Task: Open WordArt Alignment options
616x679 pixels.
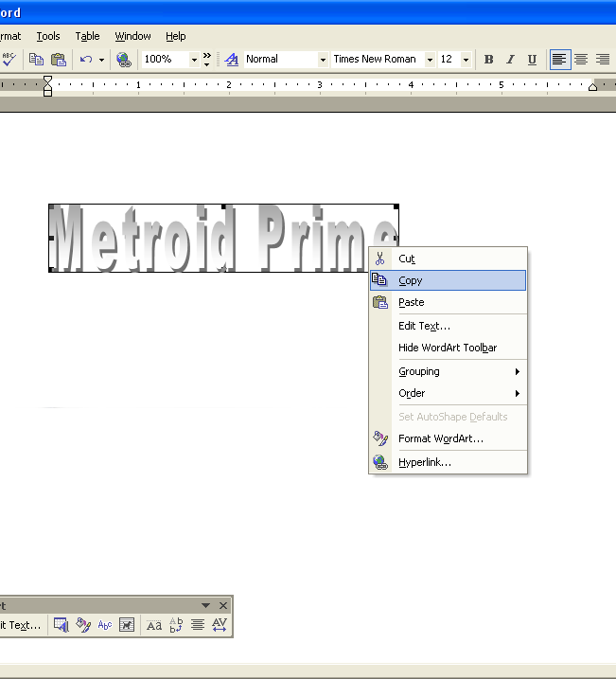Action: click(198, 625)
